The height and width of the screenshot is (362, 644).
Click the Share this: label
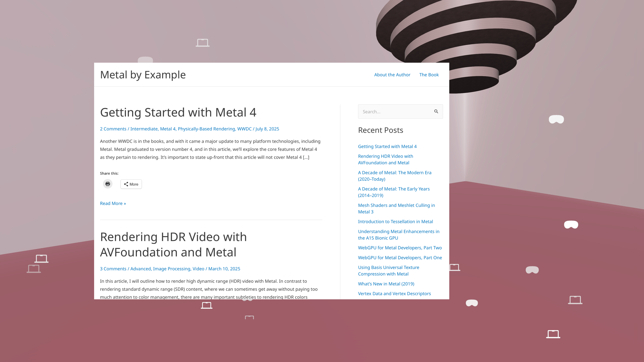pyautogui.click(x=109, y=173)
